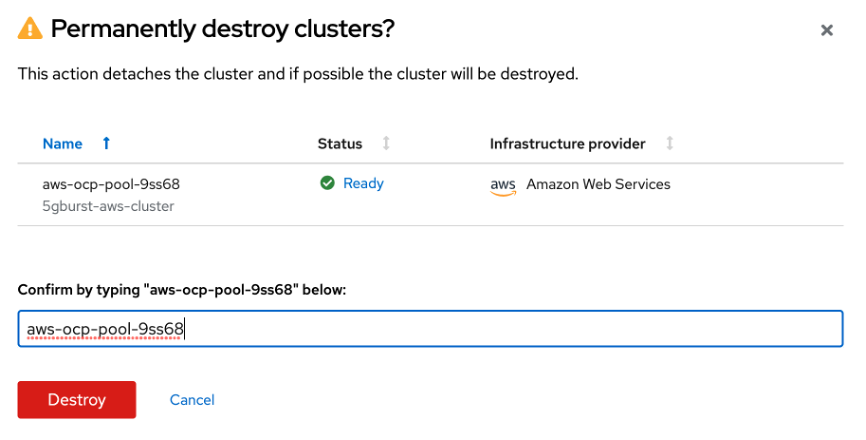Click the Amazon Web Services provider text
Viewport: 866px width, 440px height.
598,184
